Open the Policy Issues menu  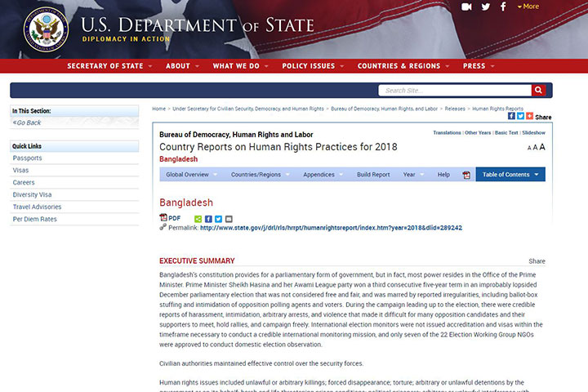click(x=313, y=66)
